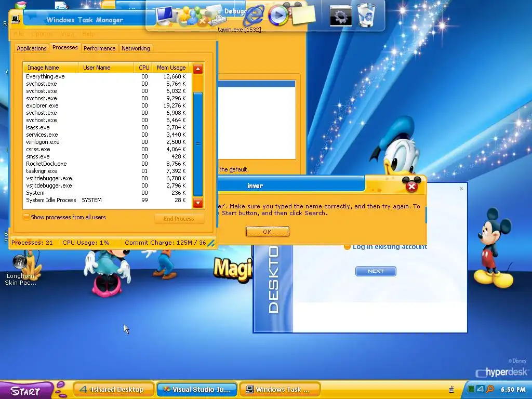Image resolution: width=532 pixels, height=399 pixels.
Task: Click the orange Everything search tray icon
Action: coord(490,389)
